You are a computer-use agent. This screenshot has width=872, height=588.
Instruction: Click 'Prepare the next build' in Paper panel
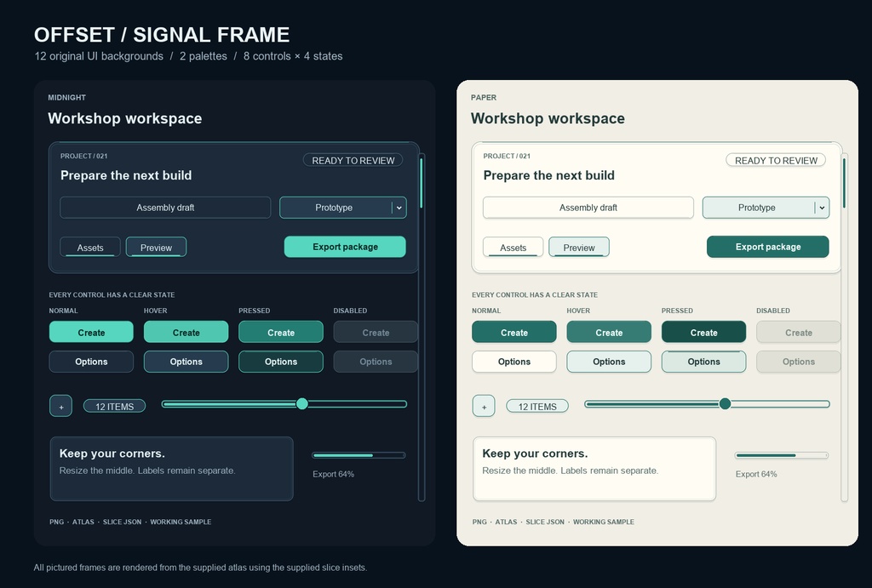point(549,175)
